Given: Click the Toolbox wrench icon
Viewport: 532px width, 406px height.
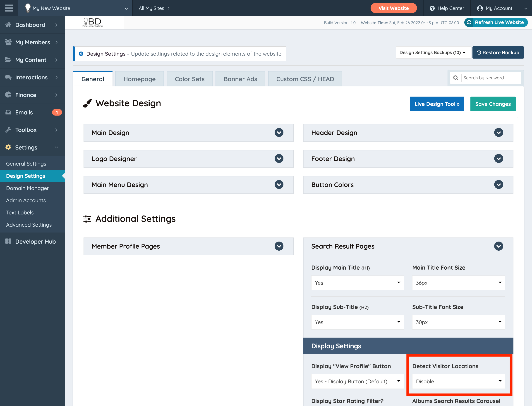Looking at the screenshot, I should point(8,130).
